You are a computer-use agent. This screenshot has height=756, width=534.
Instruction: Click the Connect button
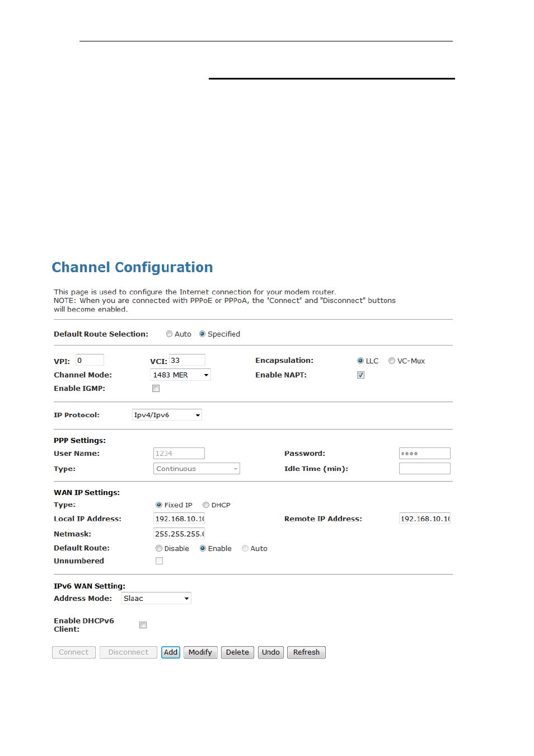(74, 652)
